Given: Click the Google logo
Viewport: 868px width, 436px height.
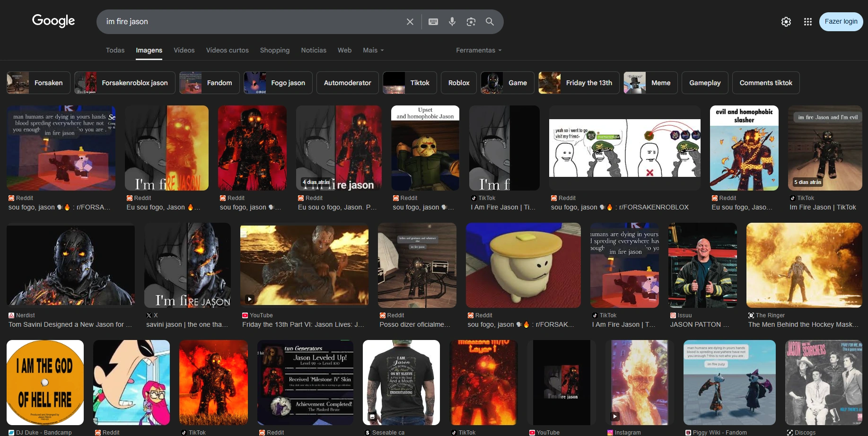Looking at the screenshot, I should (x=53, y=21).
